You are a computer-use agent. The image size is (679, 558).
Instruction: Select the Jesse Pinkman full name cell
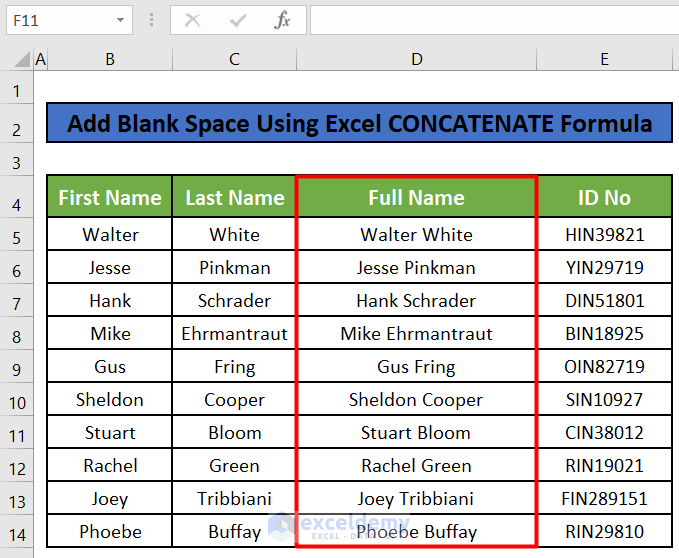[x=417, y=267]
